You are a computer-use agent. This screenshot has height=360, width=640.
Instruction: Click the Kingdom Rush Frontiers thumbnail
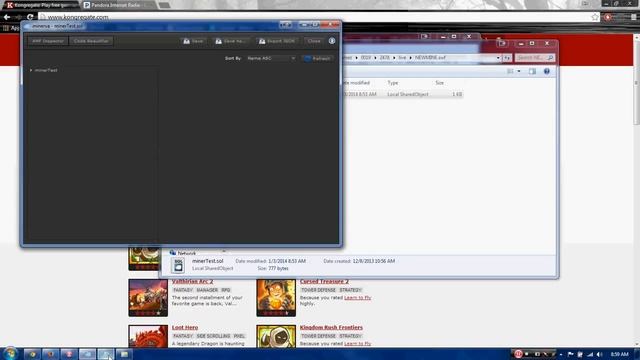(276, 336)
